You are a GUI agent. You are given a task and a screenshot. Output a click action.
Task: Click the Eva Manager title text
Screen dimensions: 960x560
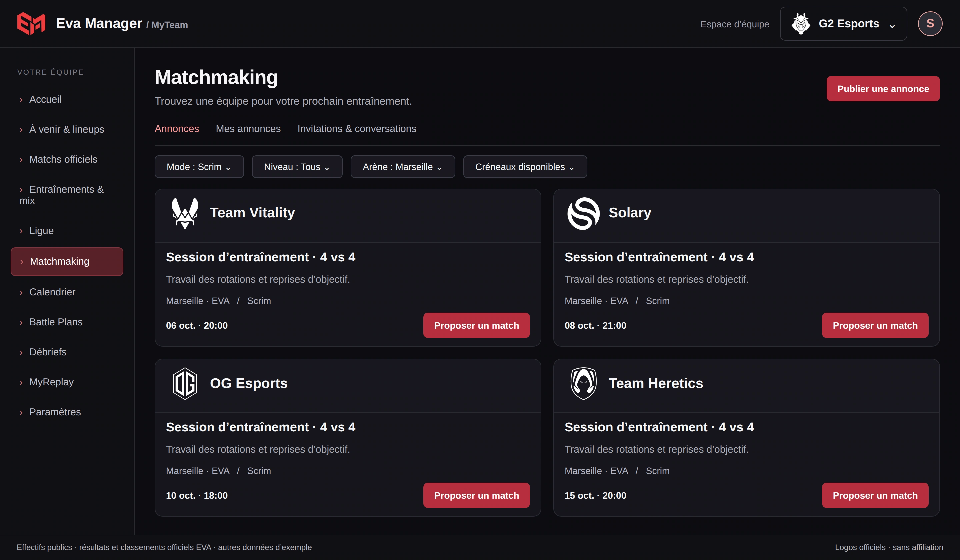[99, 24]
